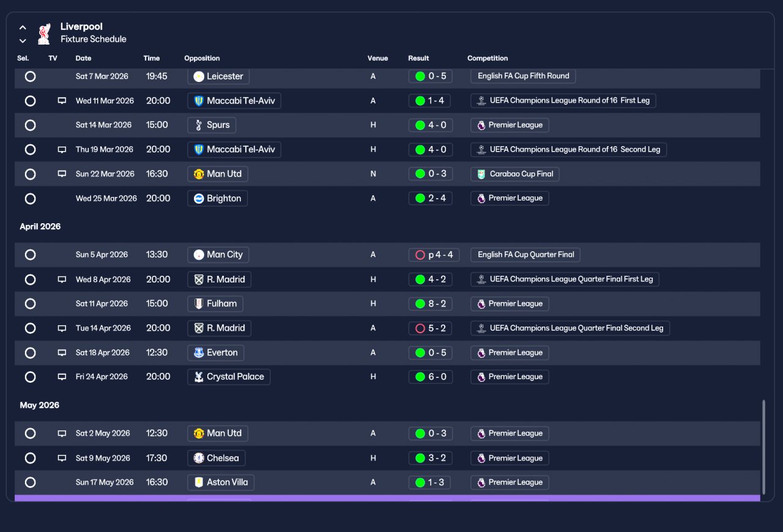View the 1 - 3 result at Aston Villa
The height and width of the screenshot is (532, 783).
(x=431, y=482)
